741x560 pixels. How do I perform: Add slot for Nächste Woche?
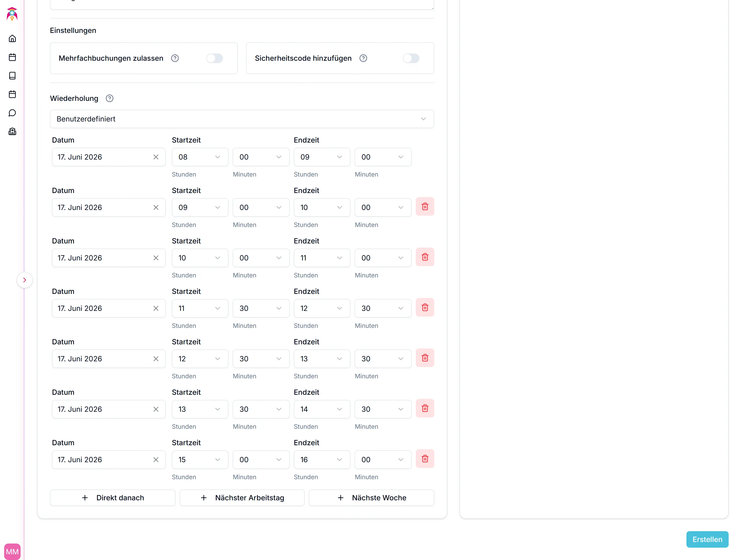pos(371,498)
